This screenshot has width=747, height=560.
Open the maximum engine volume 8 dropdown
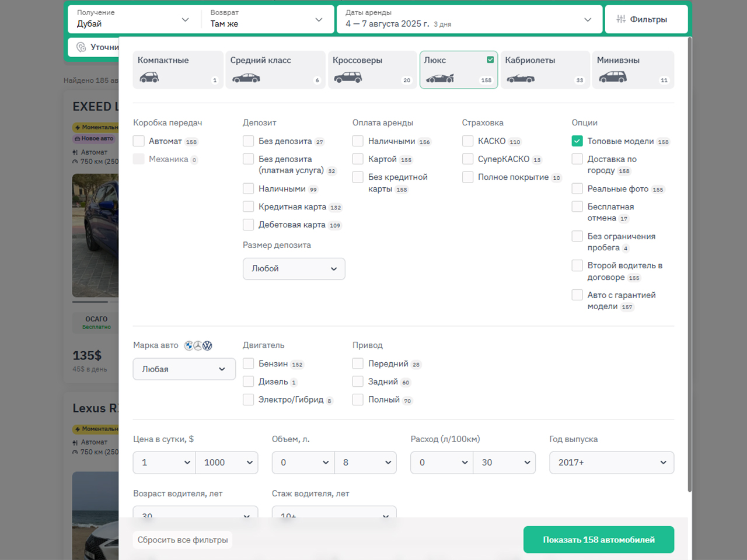pyautogui.click(x=366, y=463)
